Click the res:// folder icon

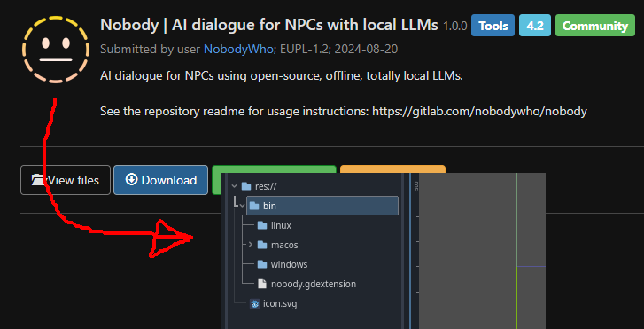tap(246, 186)
